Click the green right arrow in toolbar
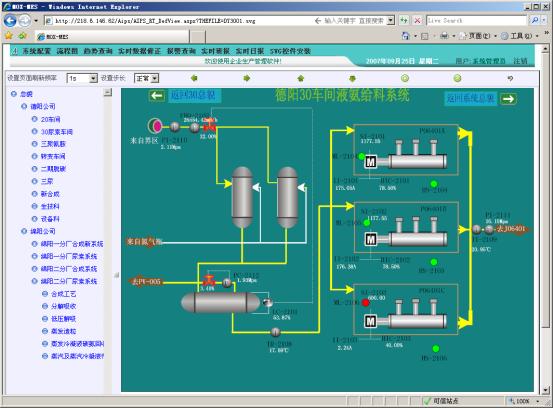 tap(247, 78)
